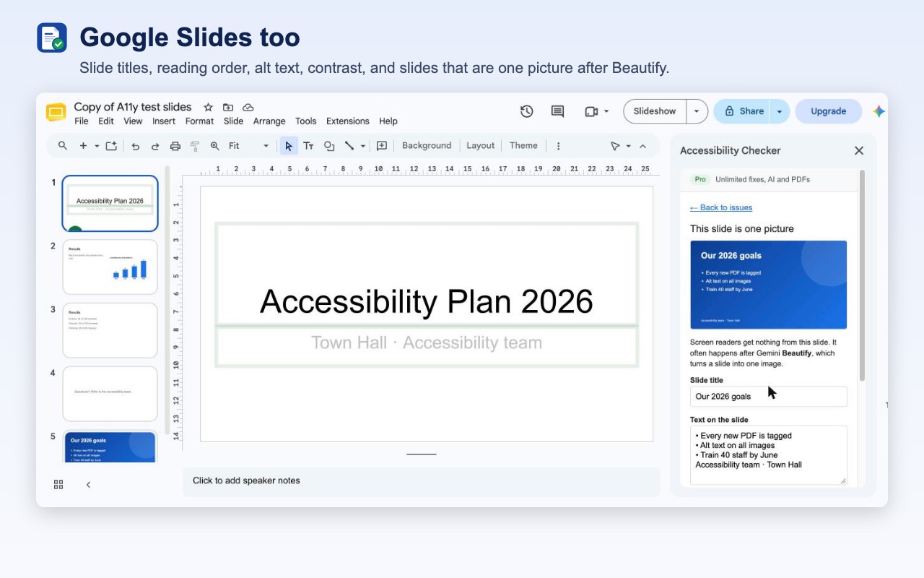Choose the Select cursor tool
924x578 pixels.
click(289, 146)
